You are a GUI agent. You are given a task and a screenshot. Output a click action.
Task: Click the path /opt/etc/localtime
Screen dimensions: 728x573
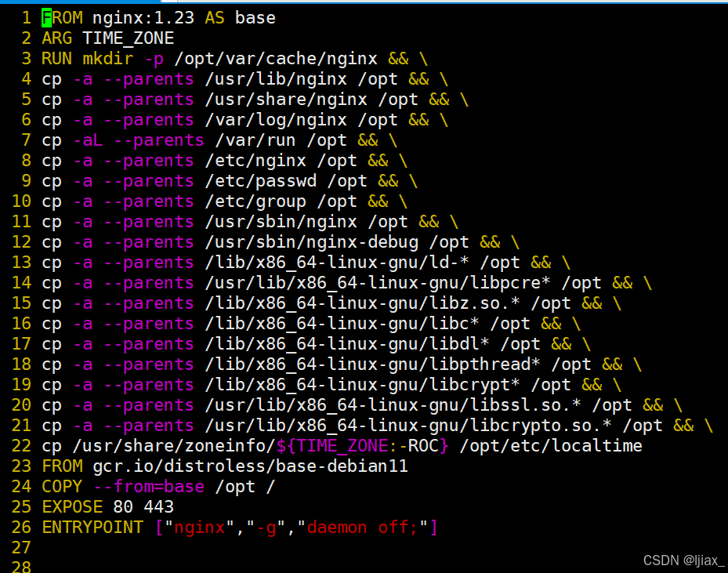[551, 446]
